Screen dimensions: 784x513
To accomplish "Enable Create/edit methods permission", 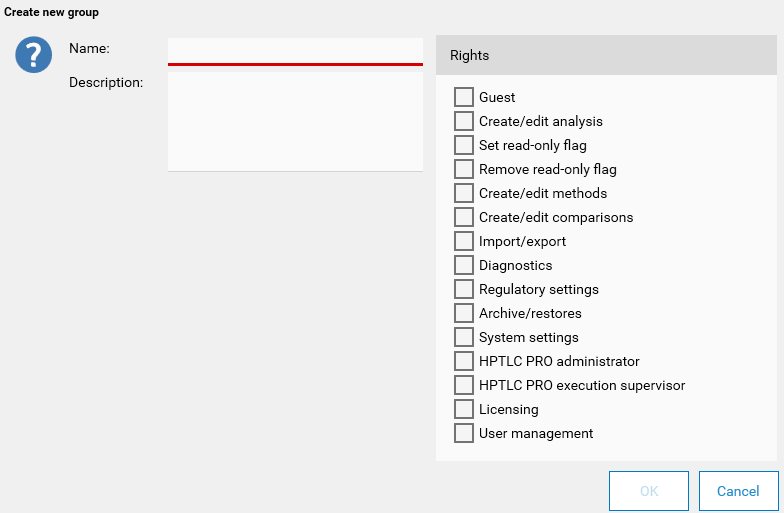I will (x=464, y=193).
